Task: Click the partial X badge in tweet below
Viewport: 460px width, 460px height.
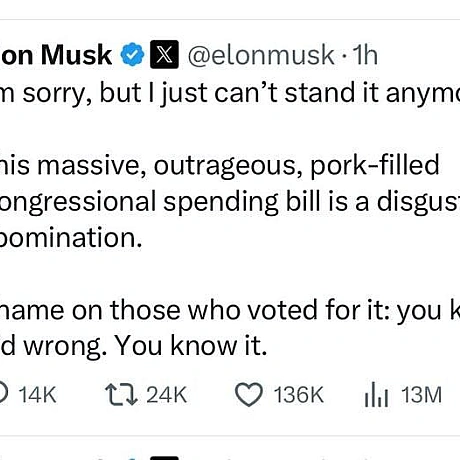Action: click(164, 458)
